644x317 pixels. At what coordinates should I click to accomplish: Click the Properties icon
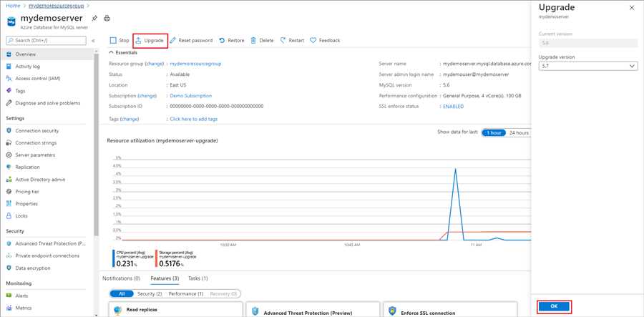[9, 204]
